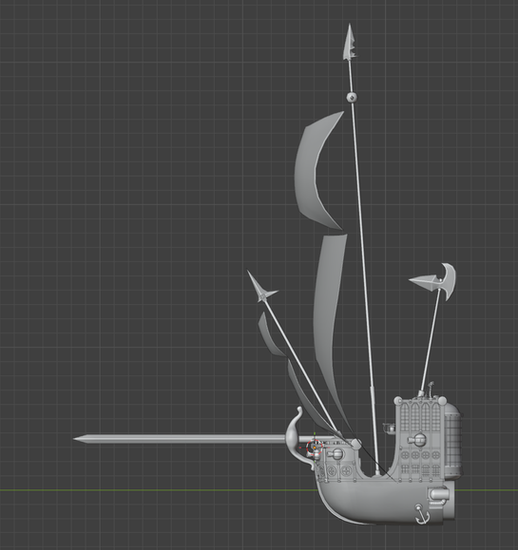Select the sphere ornament on the main mast
This screenshot has width=518, height=550.
[352, 98]
